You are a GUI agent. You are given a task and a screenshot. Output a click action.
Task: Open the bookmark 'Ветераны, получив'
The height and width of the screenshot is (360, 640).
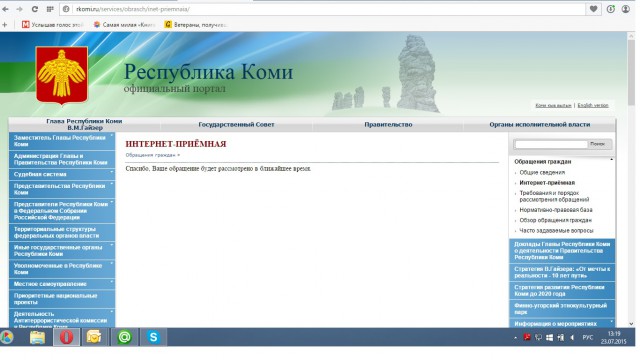[196, 25]
